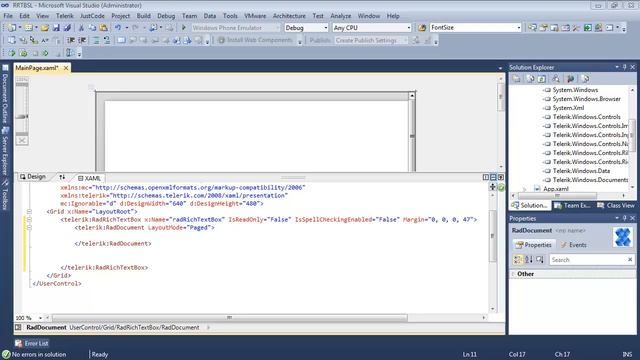
Task: Click the green circular designer status icon
Action: pos(501,187)
